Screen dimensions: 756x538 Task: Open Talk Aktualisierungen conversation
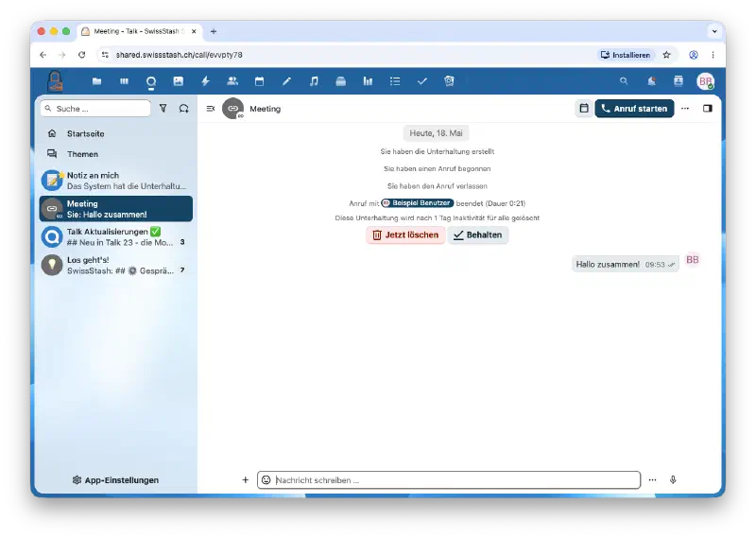[x=115, y=237]
